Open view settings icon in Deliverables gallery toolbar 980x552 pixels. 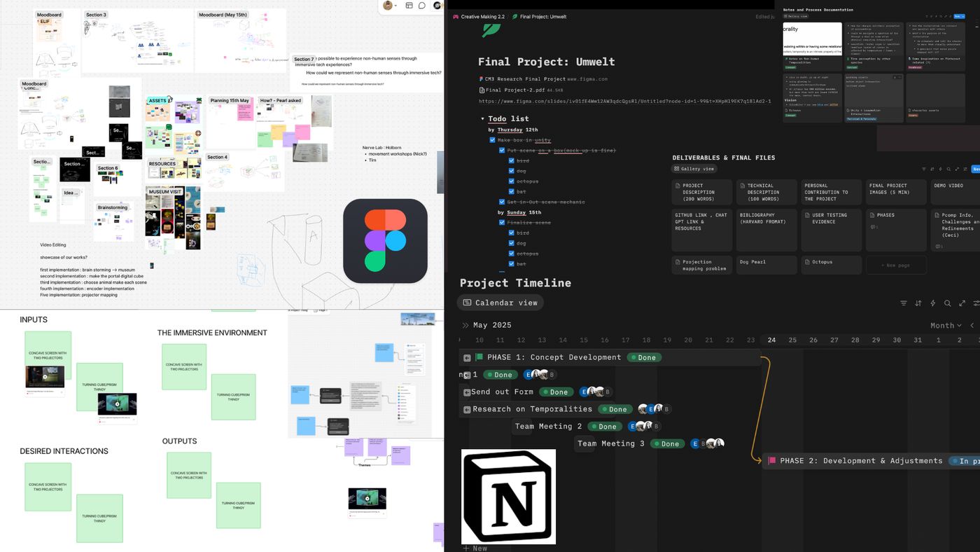click(964, 169)
